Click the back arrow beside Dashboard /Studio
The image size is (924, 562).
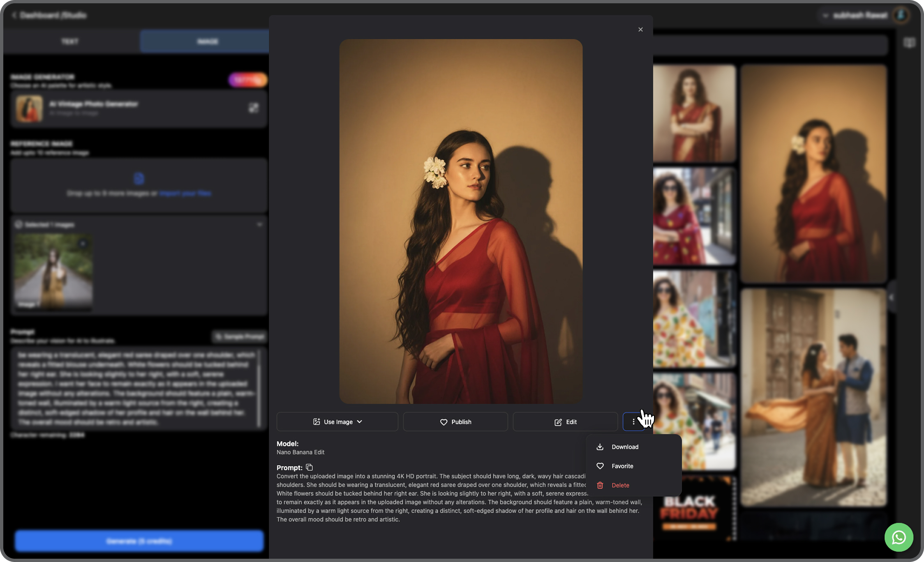(14, 15)
